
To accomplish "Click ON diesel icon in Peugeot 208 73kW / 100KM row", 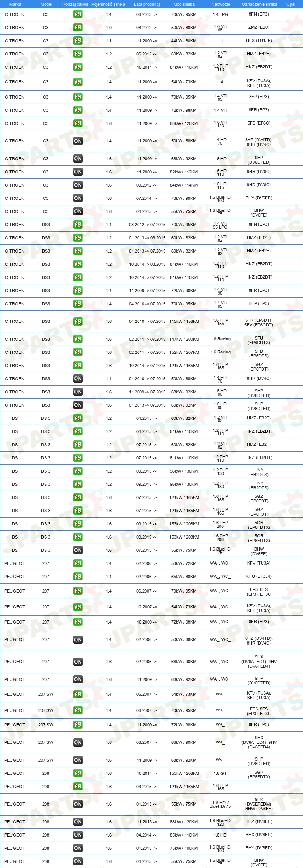I will point(78,848).
